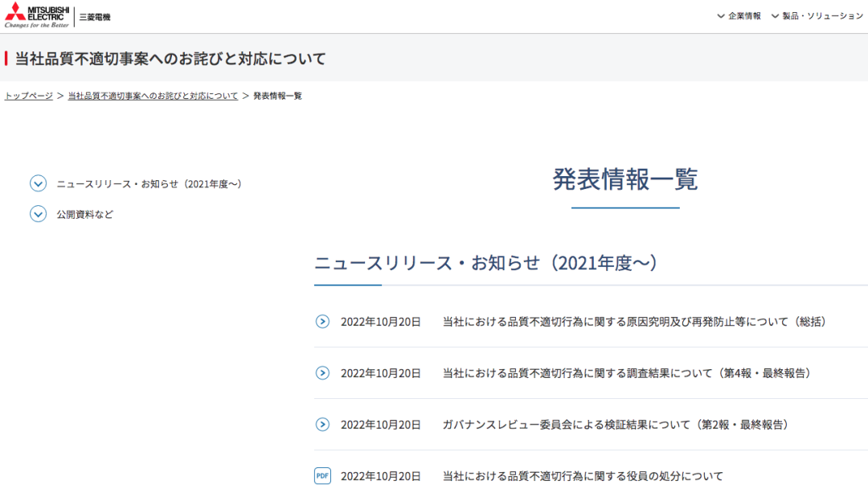This screenshot has height=485, width=868.
Task: Click circled down-arrow icon beside 公開資料など
Action: click(x=39, y=214)
